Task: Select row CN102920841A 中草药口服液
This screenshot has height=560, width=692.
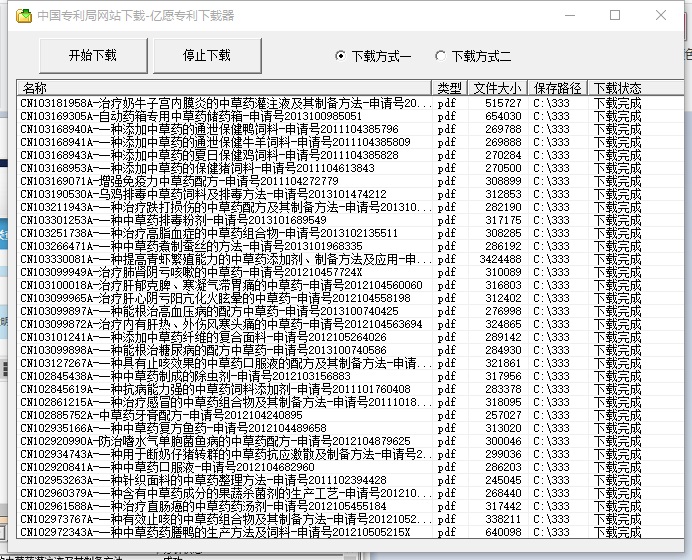Action: pyautogui.click(x=350, y=467)
